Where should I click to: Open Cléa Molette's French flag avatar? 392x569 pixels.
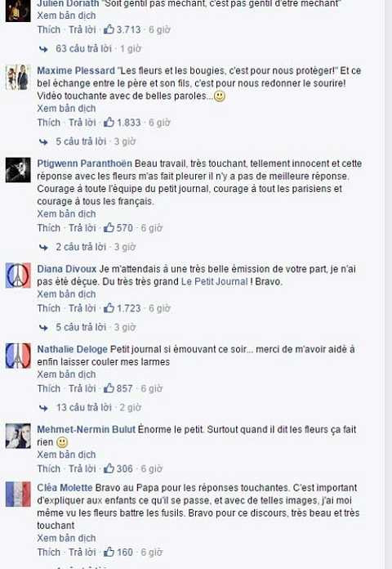tap(18, 494)
